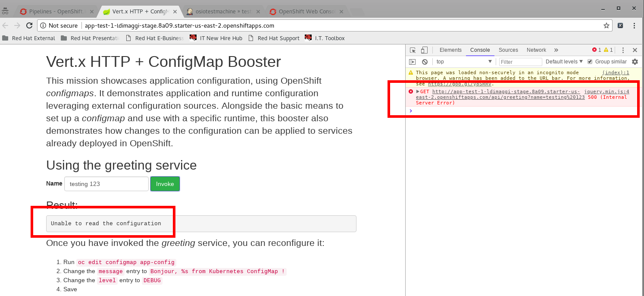644x296 pixels.
Task: Switch to the Network tab
Action: (536, 50)
